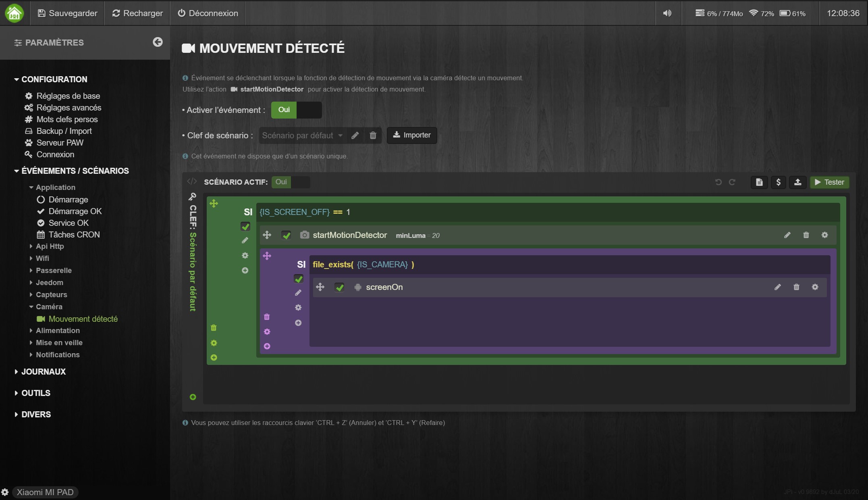Select the Tâches CRON menu item
The image size is (868, 500).
74,235
